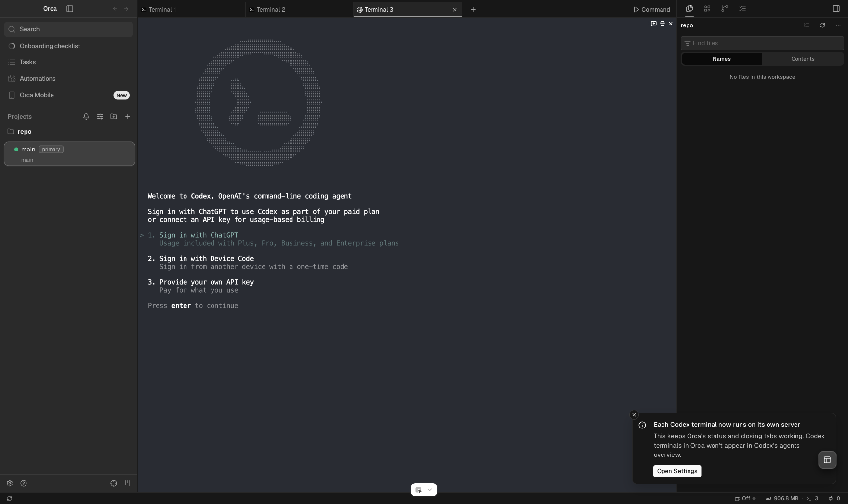Screen dimensions: 848x504
Task: Open the grid view panel icon
Action: point(707,9)
